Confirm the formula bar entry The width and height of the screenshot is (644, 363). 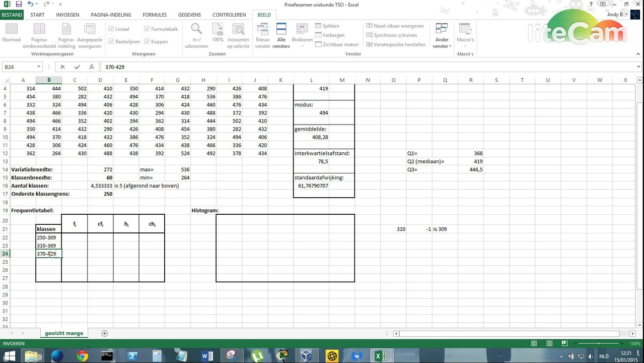click(x=77, y=67)
